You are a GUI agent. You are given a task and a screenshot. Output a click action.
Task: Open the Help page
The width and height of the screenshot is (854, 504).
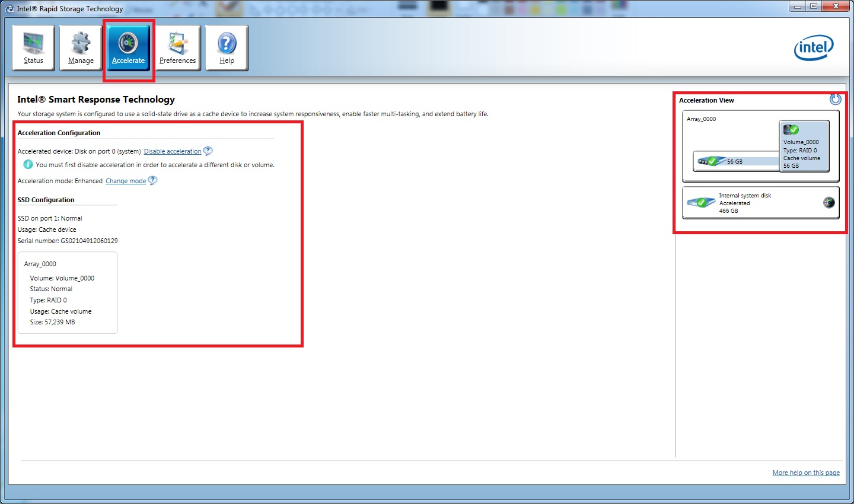(227, 48)
